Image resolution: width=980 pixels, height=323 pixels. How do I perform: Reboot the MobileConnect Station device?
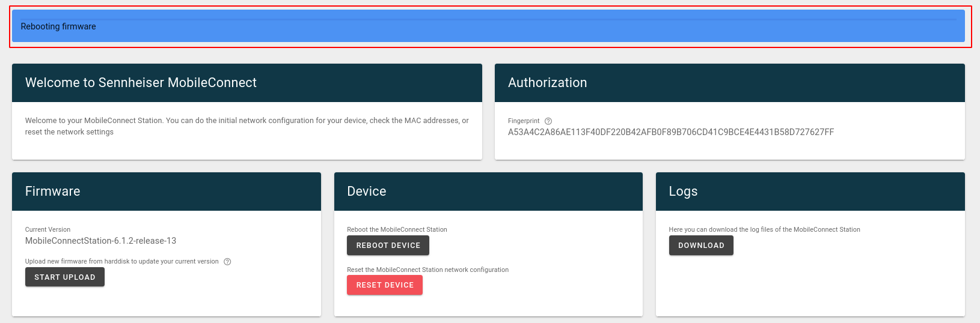click(x=388, y=245)
